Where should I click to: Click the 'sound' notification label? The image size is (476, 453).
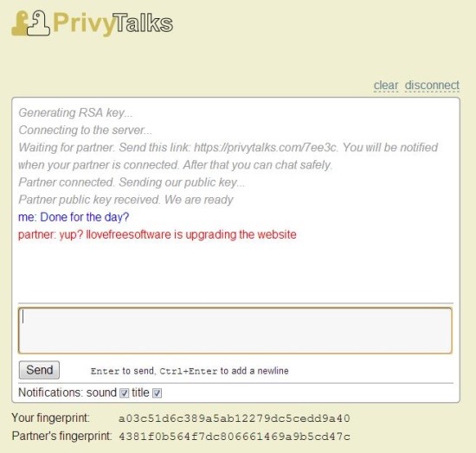pyautogui.click(x=101, y=392)
